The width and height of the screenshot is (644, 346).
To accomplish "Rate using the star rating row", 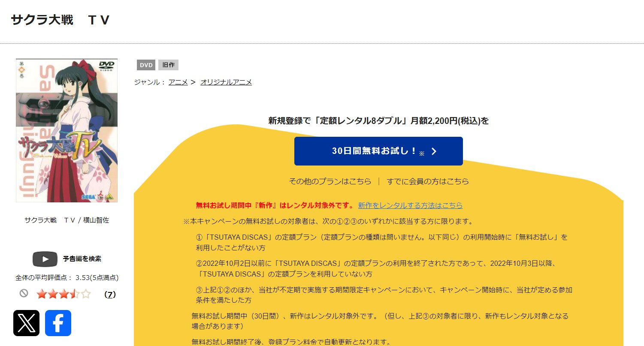I will 64,294.
